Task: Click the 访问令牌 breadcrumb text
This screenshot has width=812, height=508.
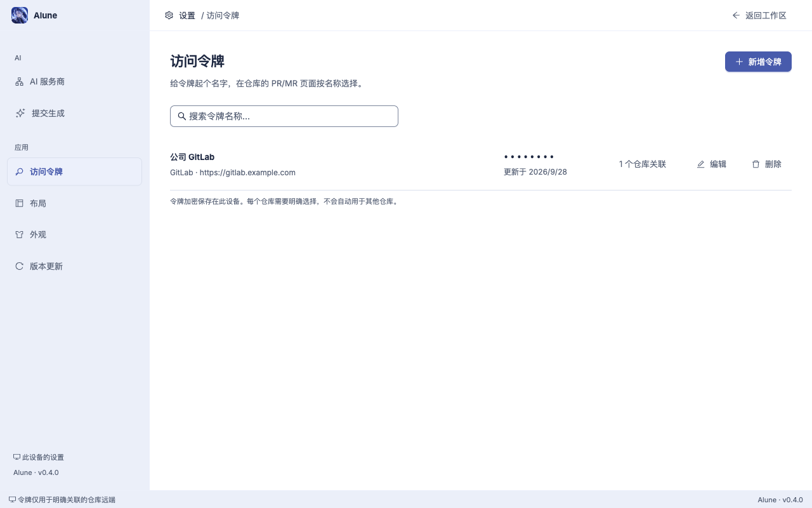Action: (223, 15)
